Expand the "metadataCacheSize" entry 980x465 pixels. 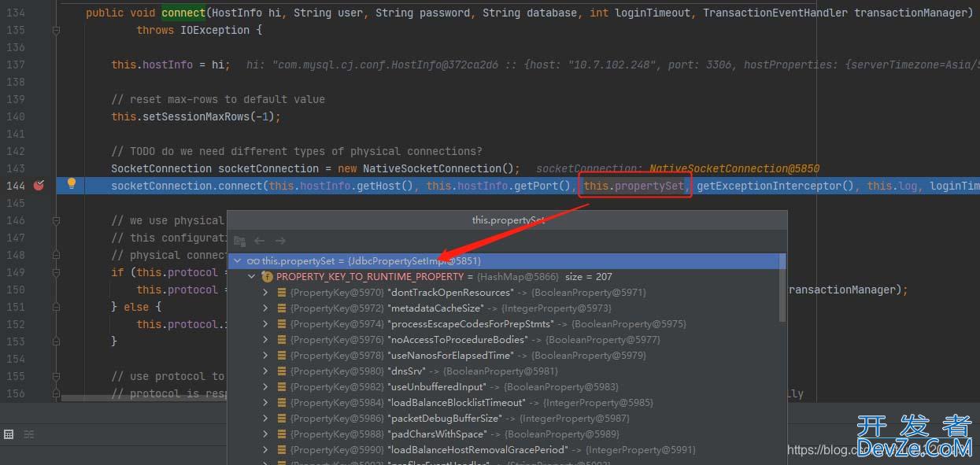[266, 308]
